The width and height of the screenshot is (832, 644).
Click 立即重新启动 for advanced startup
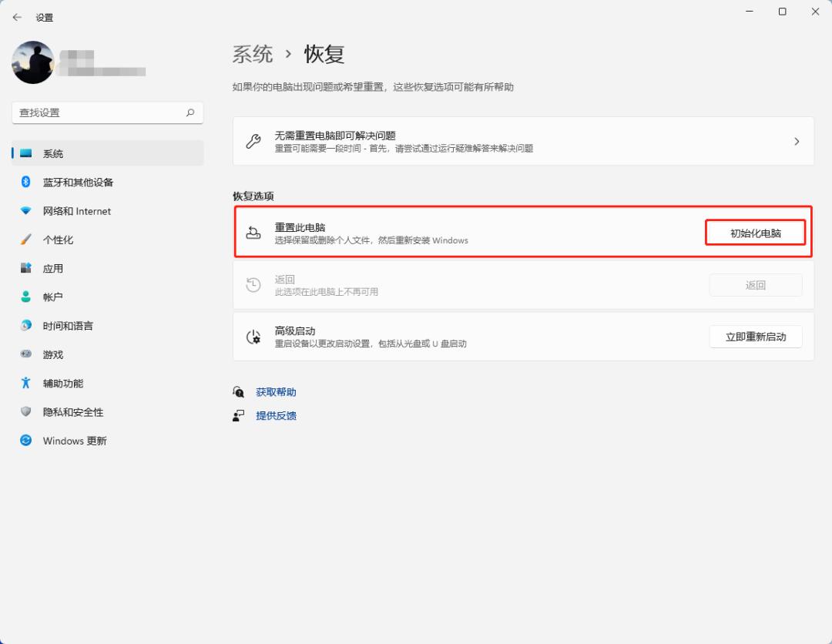pos(756,337)
